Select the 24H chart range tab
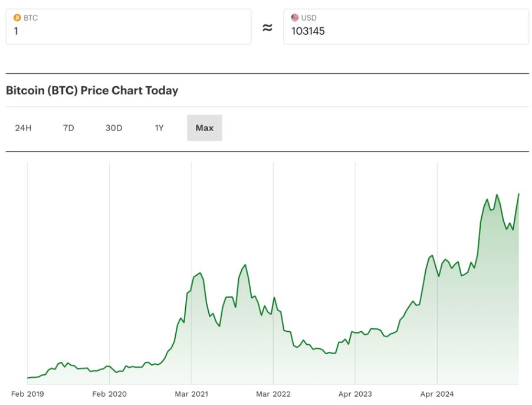532x405 pixels. pyautogui.click(x=23, y=128)
